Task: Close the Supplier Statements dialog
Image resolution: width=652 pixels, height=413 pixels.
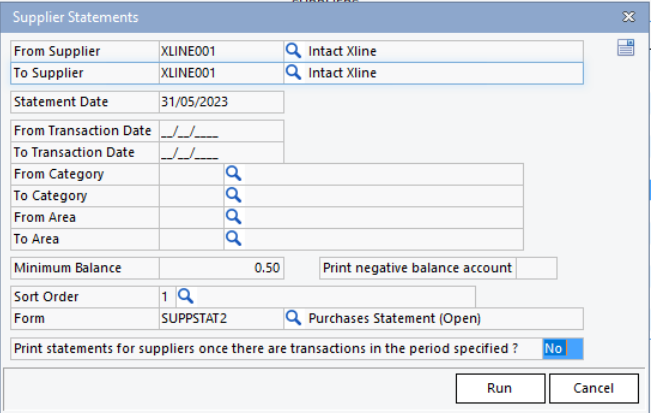Action: click(x=629, y=17)
